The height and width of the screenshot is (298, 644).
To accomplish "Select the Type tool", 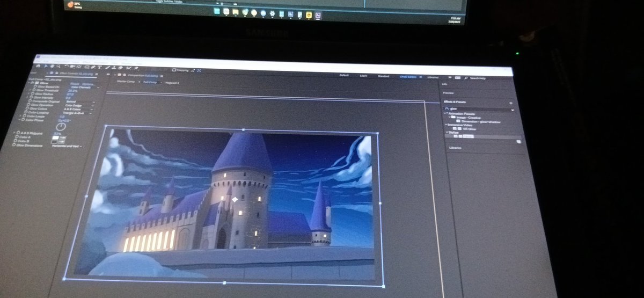I will pyautogui.click(x=100, y=67).
